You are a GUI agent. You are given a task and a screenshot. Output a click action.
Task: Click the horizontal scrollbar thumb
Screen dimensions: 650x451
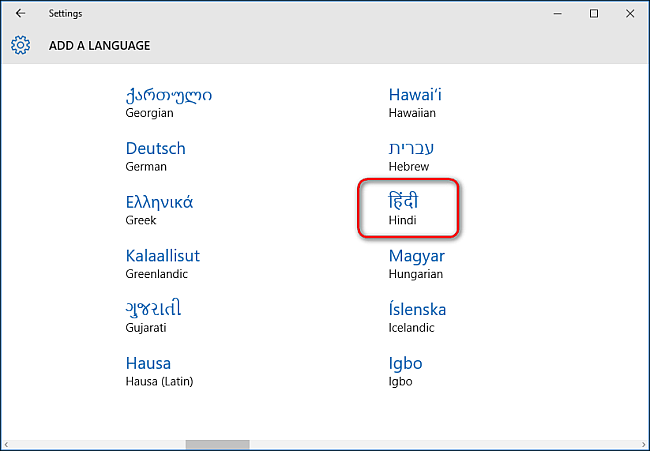(207, 444)
